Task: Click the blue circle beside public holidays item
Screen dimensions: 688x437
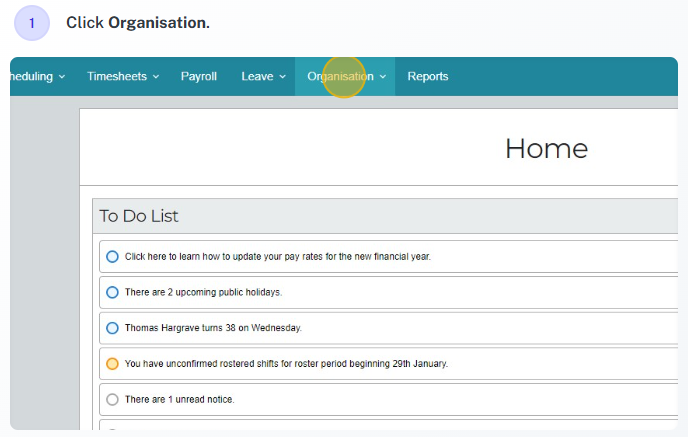Action: 112,292
